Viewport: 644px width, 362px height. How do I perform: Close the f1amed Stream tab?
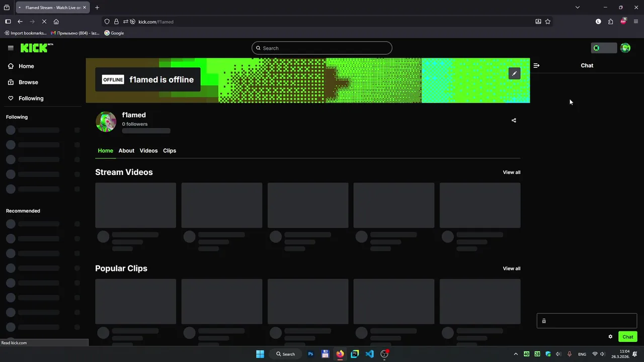pos(85,8)
